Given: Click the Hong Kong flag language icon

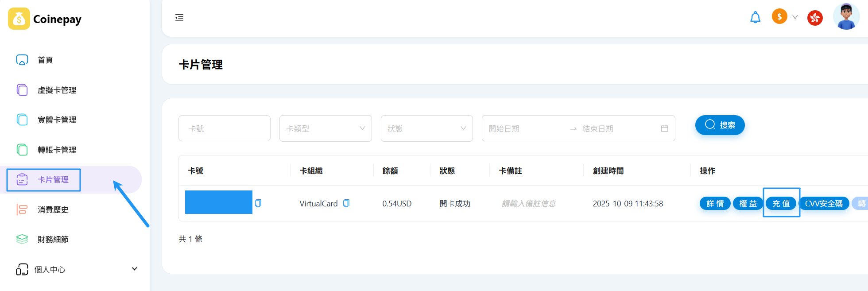Looking at the screenshot, I should point(814,18).
